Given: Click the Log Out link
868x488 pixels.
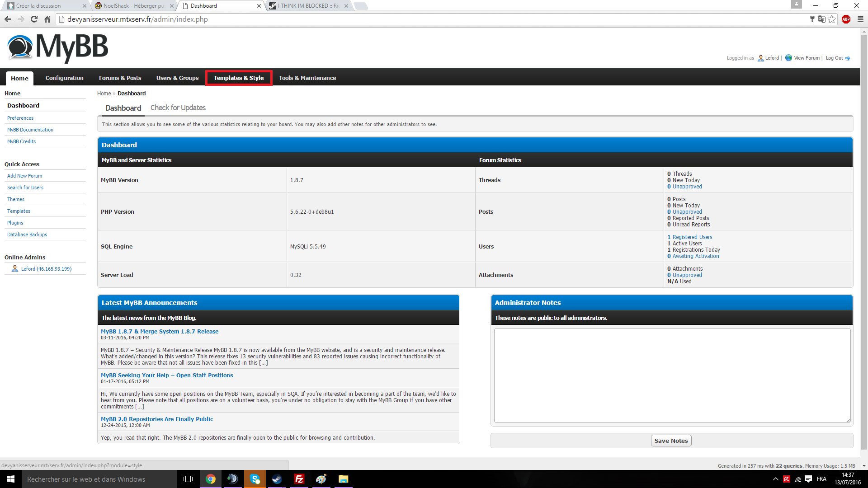Looking at the screenshot, I should pyautogui.click(x=834, y=58).
